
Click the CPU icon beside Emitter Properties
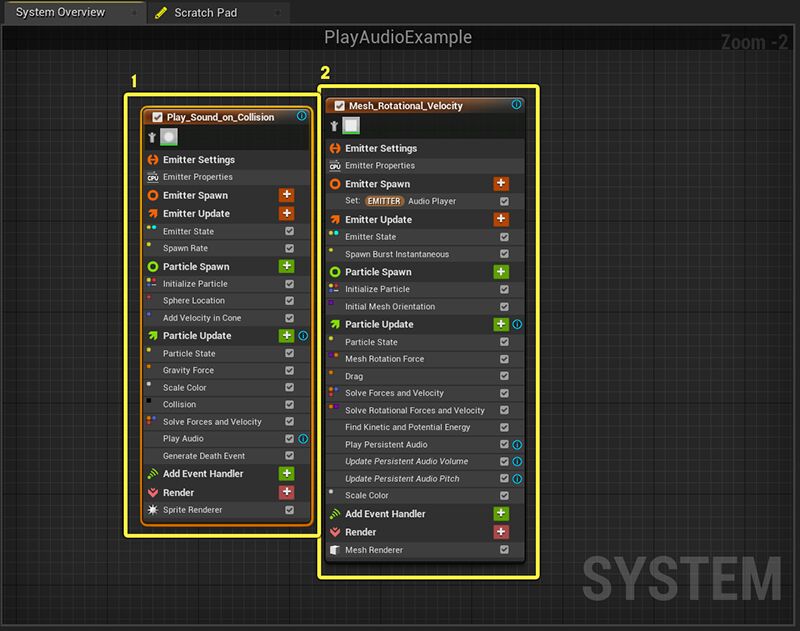(x=152, y=177)
